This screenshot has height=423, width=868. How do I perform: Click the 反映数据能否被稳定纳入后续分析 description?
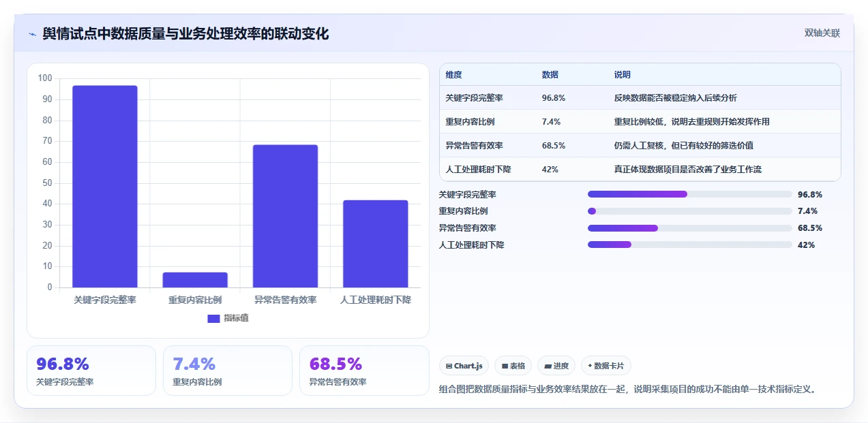click(x=676, y=98)
